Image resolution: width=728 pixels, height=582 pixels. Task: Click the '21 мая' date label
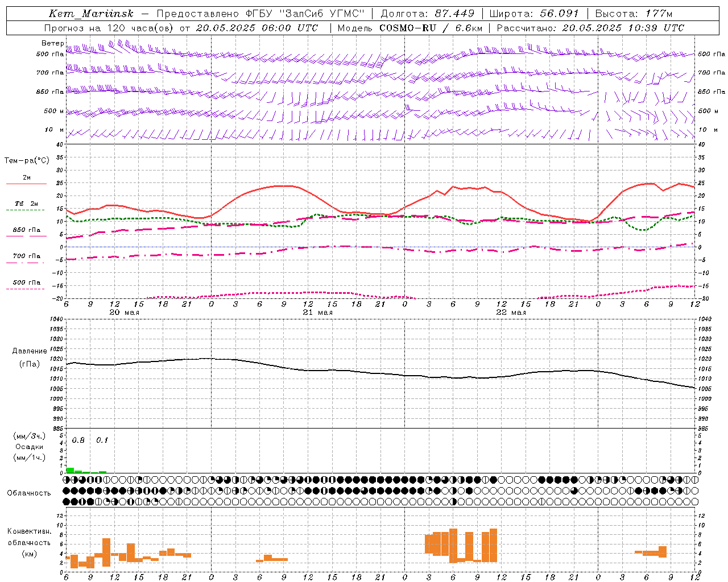(x=317, y=313)
